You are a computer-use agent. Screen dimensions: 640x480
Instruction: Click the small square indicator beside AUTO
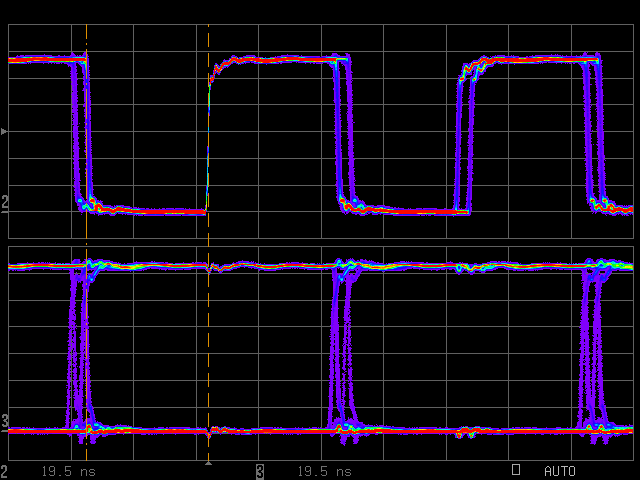pos(516,469)
